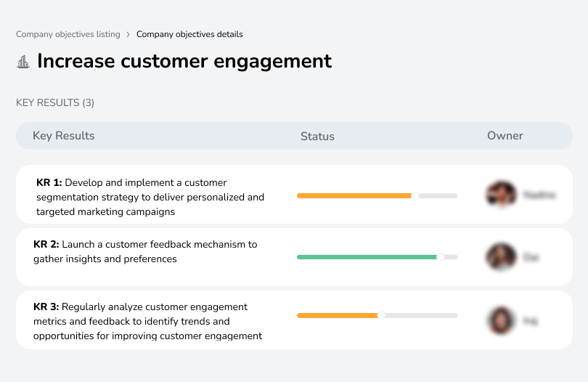The image size is (588, 382).
Task: Click the KEY RESULTS (3) label
Action: [x=55, y=103]
